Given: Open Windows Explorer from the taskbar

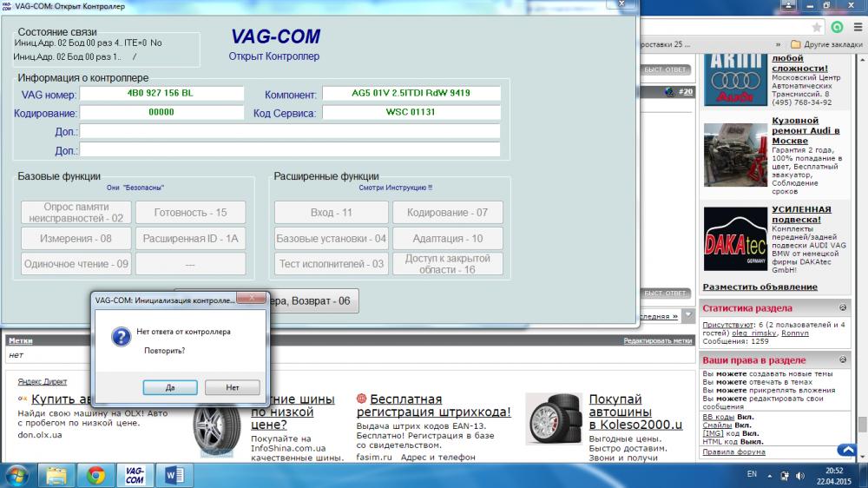Looking at the screenshot, I should tap(56, 474).
